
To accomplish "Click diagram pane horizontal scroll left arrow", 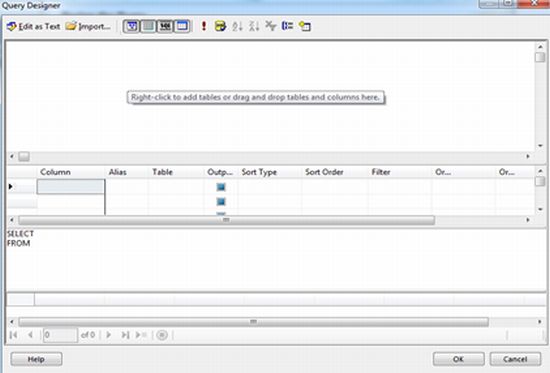I will (x=12, y=156).
